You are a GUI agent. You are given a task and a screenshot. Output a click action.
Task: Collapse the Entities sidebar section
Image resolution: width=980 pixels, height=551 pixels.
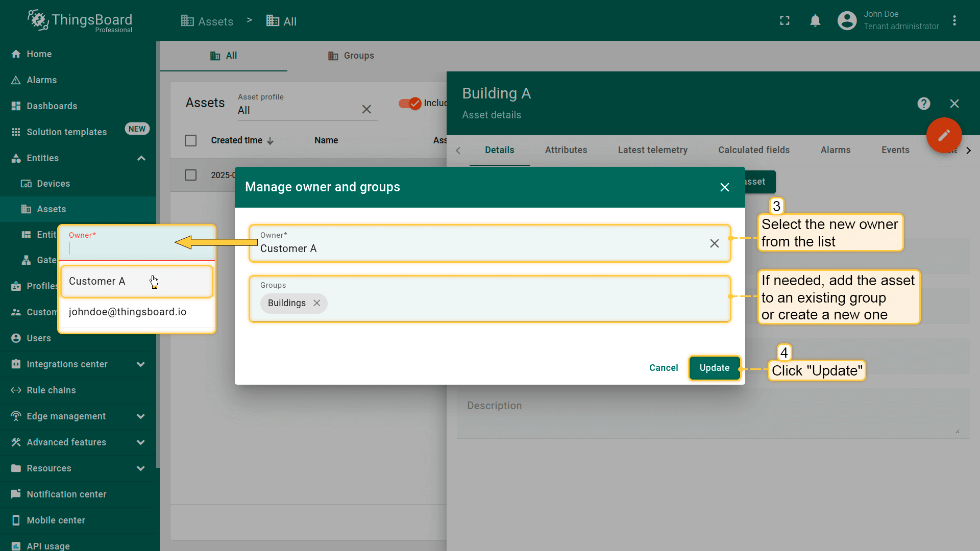pos(141,158)
